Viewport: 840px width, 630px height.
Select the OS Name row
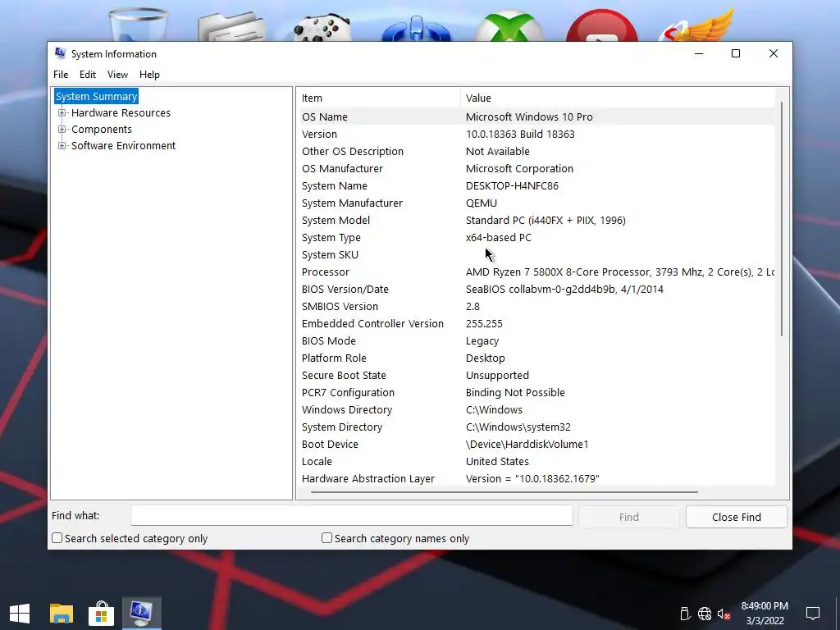coord(536,116)
